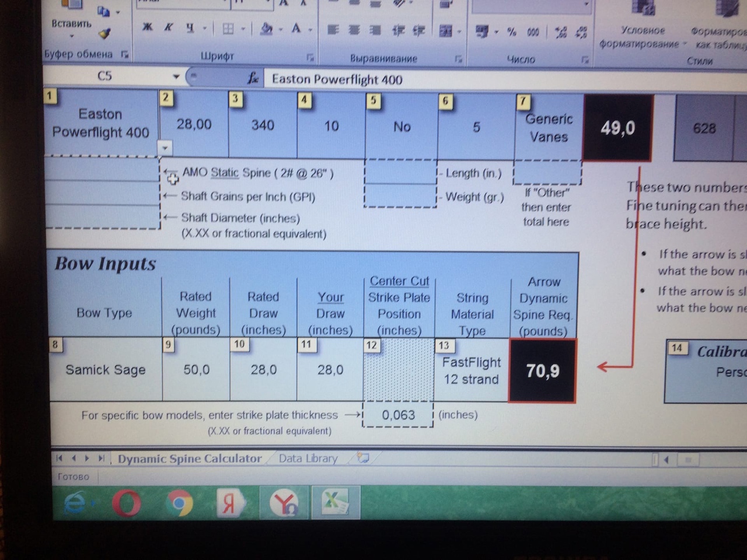Click the merge and center icon
Screen dimensions: 747x560
coord(446,31)
